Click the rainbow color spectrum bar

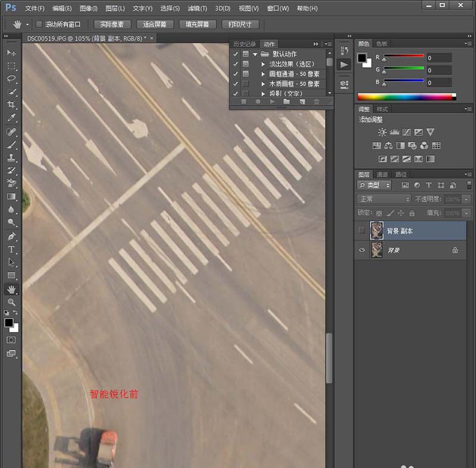pos(406,96)
